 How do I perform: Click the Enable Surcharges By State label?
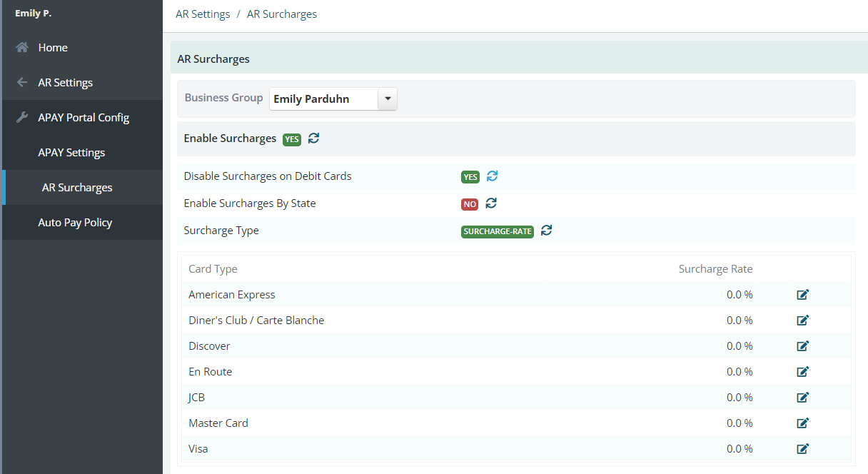[250, 203]
